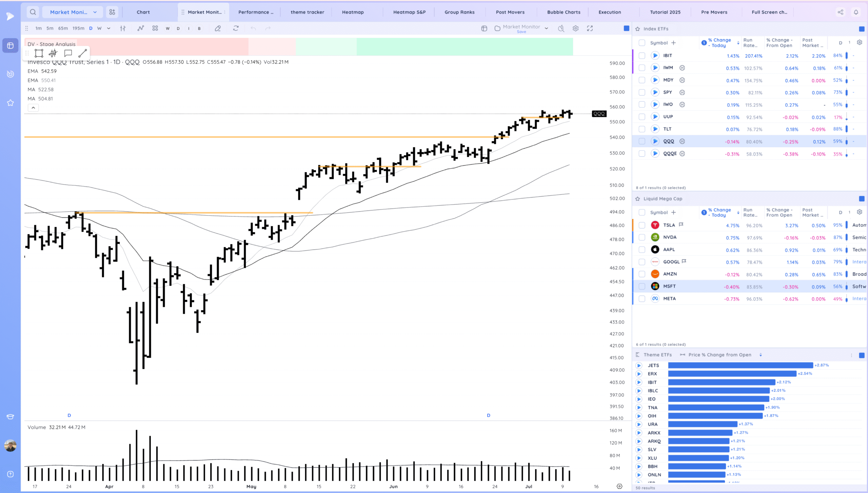Screen dimensions: 868x493
Task: Select the 65m timeframe button
Action: pyautogui.click(x=63, y=28)
